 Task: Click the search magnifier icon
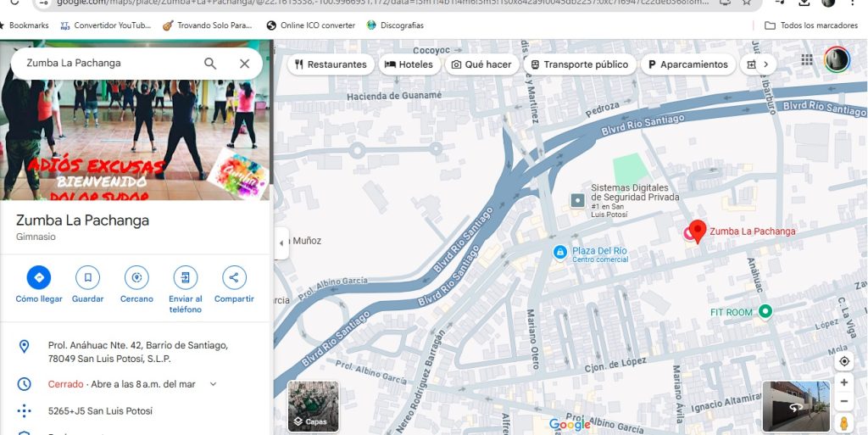pos(210,64)
